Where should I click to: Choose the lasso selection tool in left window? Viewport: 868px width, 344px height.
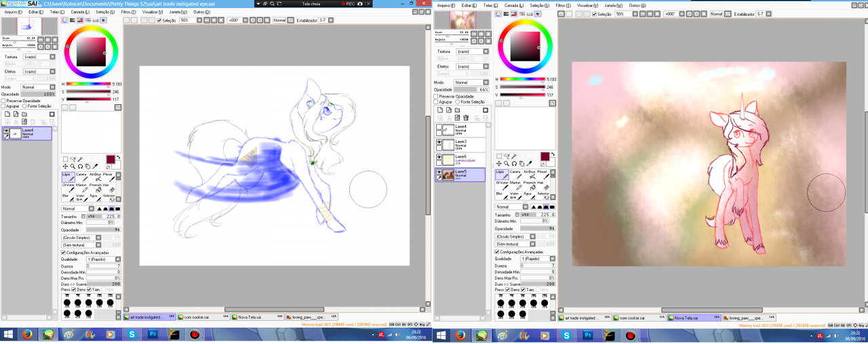pos(73,159)
